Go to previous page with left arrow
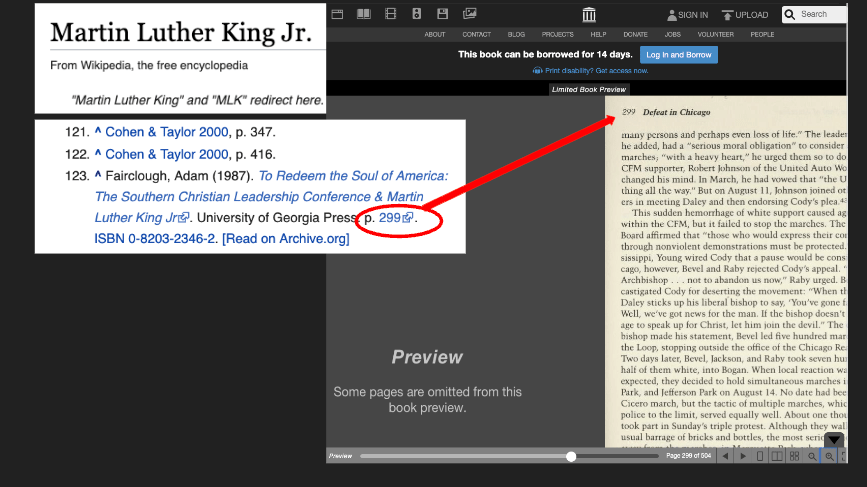Viewport: 867px width, 487px height. [725, 456]
